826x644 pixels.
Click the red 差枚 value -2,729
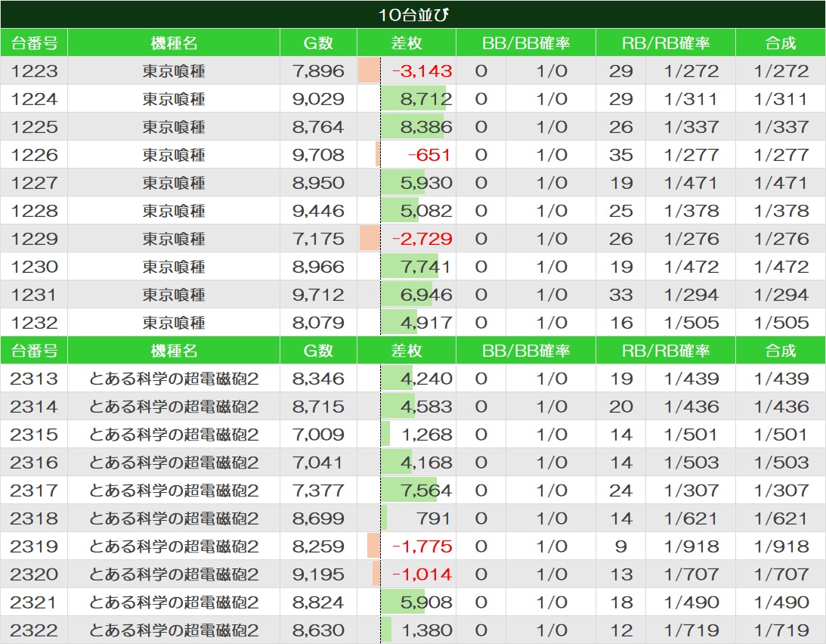[422, 238]
